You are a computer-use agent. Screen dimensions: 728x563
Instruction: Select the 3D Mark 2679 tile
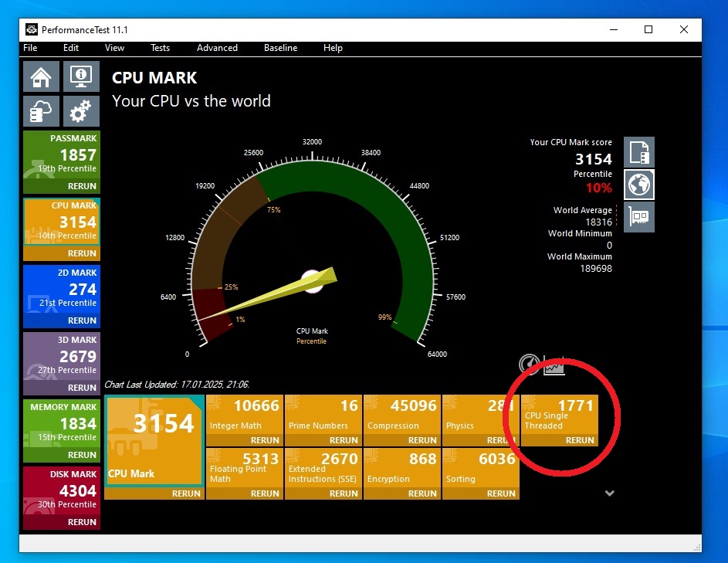click(62, 357)
